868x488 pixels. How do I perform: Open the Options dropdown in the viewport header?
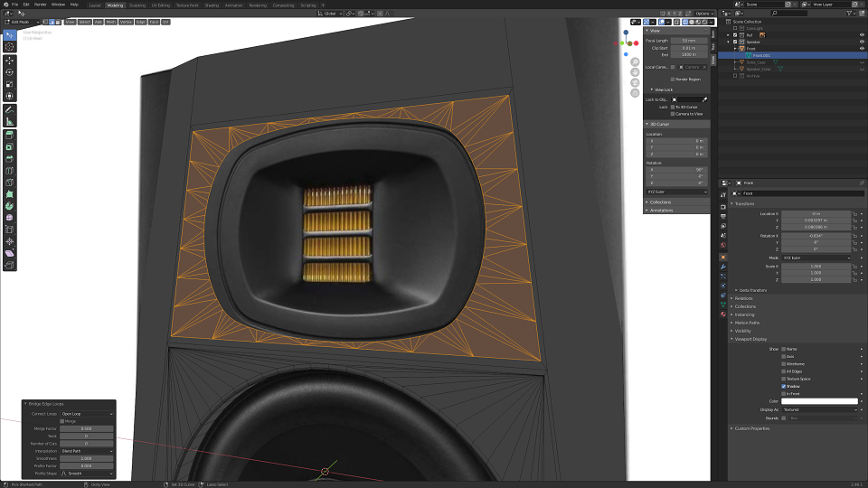point(704,14)
